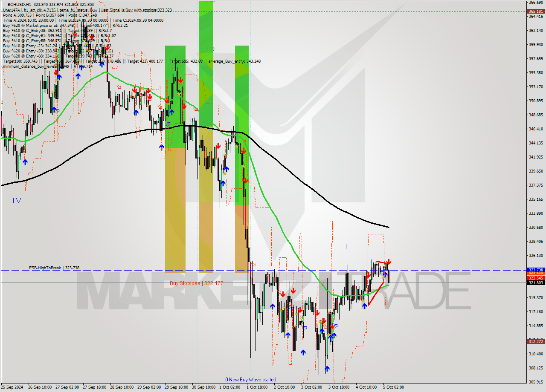Screen dimensions: 546x392
Task: Click the 'Time A:2024.10.01 20:00:00' text
Action: click(x=28, y=20)
